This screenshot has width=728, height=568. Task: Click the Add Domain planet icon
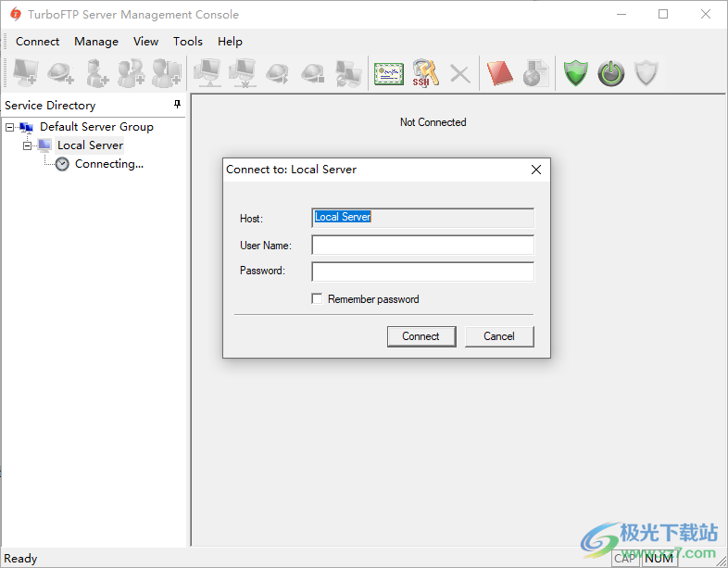click(x=61, y=73)
